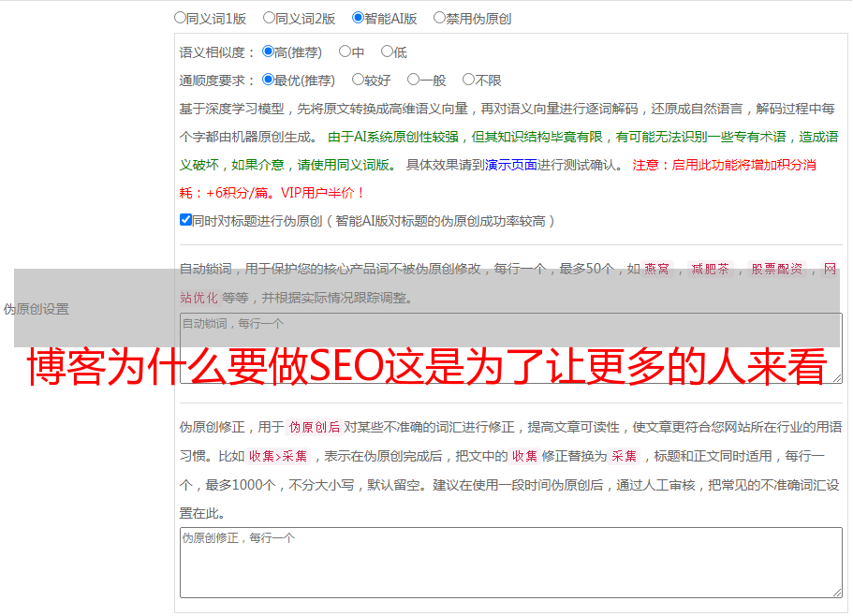Click the resize handle of 自动锁词 textarea
Screen dimensions: 853x616
tap(836, 377)
